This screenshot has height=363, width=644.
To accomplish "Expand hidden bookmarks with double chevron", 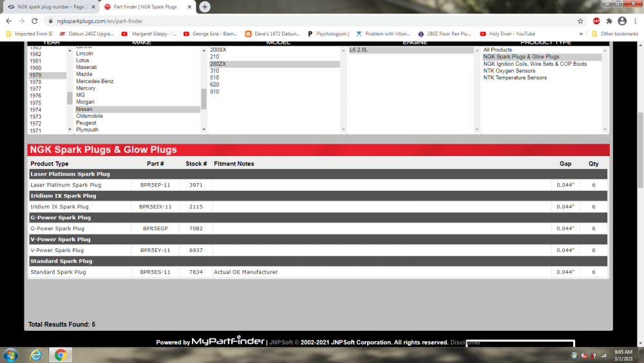I will [x=581, y=34].
